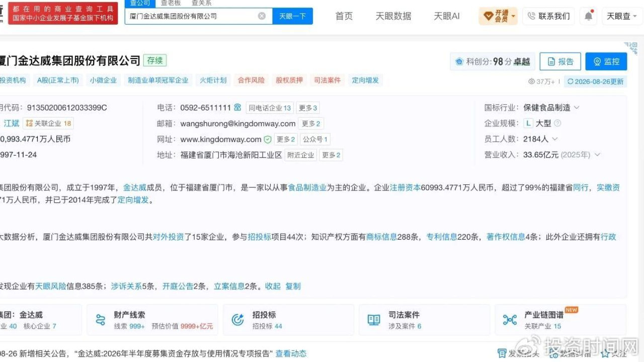Open the 产业链图谱 card icon
This screenshot has height=362, width=644.
click(510, 320)
